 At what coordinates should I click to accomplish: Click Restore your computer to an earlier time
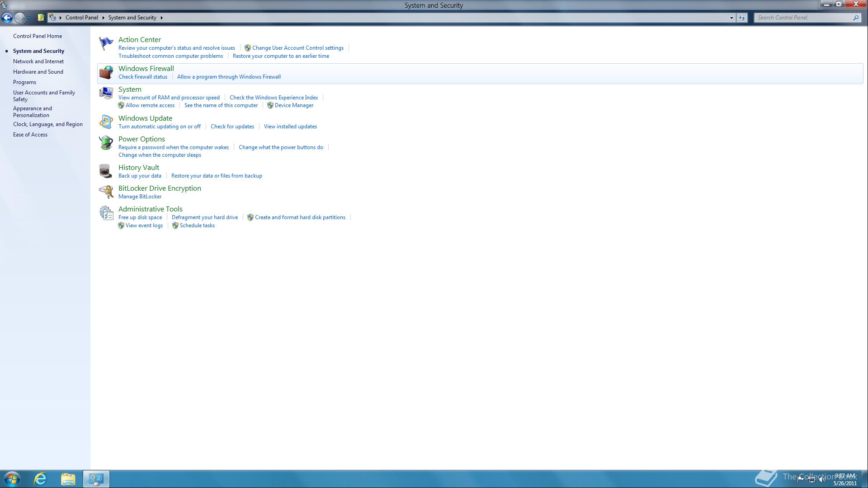pos(281,56)
